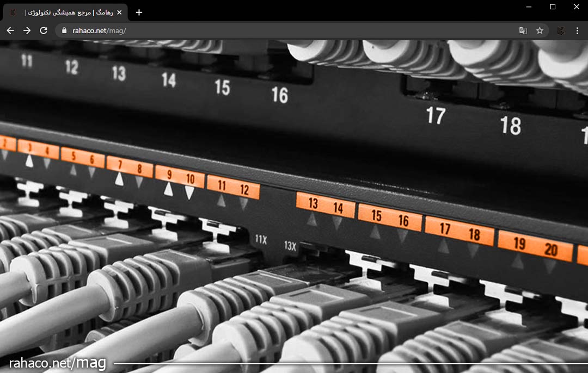Screen dimensions: 588x373
Task: View site info via the lock icon
Action: (64, 30)
